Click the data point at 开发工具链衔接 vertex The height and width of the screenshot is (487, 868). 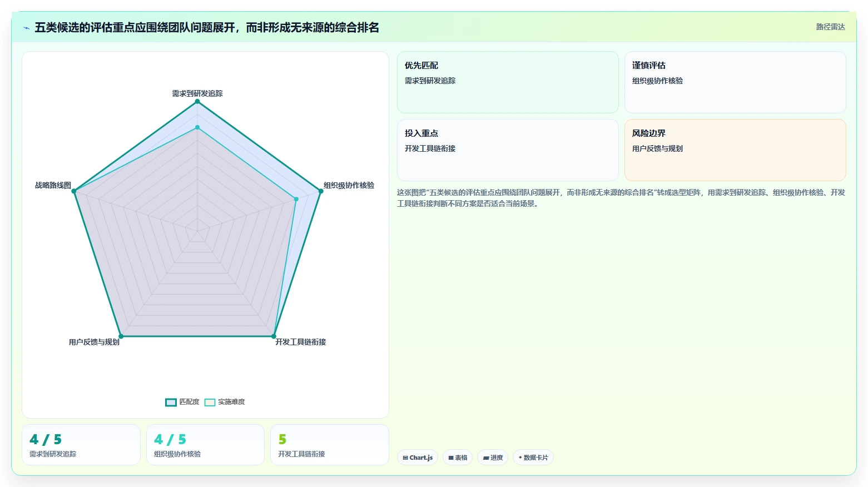click(274, 336)
